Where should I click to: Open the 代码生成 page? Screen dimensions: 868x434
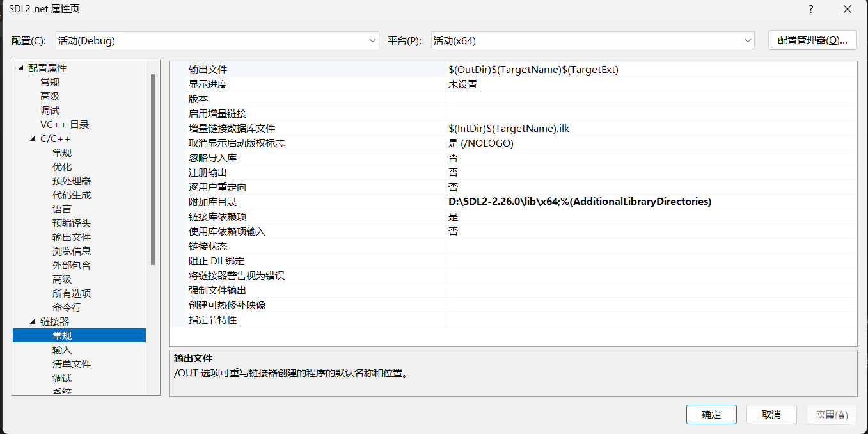pos(72,195)
